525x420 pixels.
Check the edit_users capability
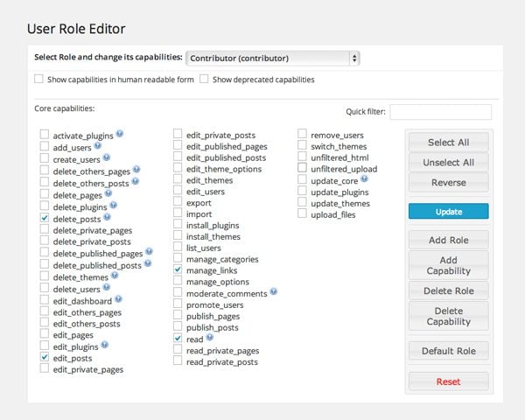(x=178, y=190)
